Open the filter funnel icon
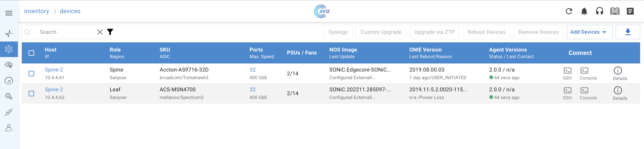The height and width of the screenshot is (149, 644). point(110,32)
